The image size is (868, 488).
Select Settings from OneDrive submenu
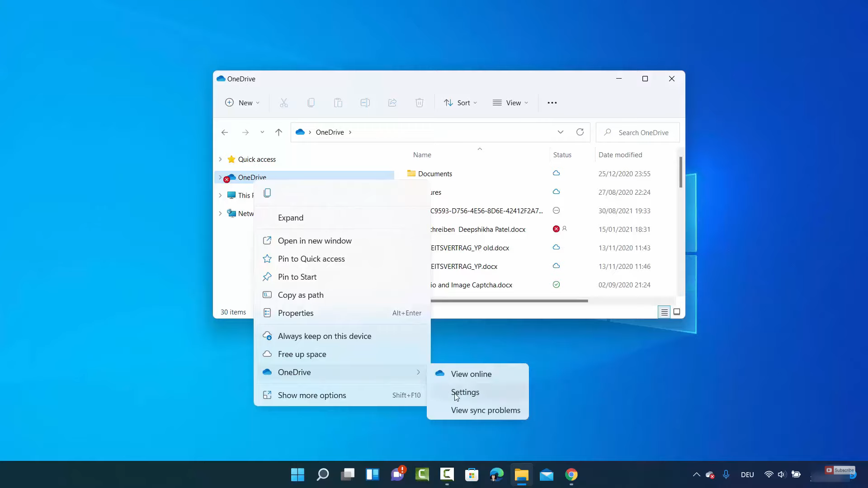point(464,391)
